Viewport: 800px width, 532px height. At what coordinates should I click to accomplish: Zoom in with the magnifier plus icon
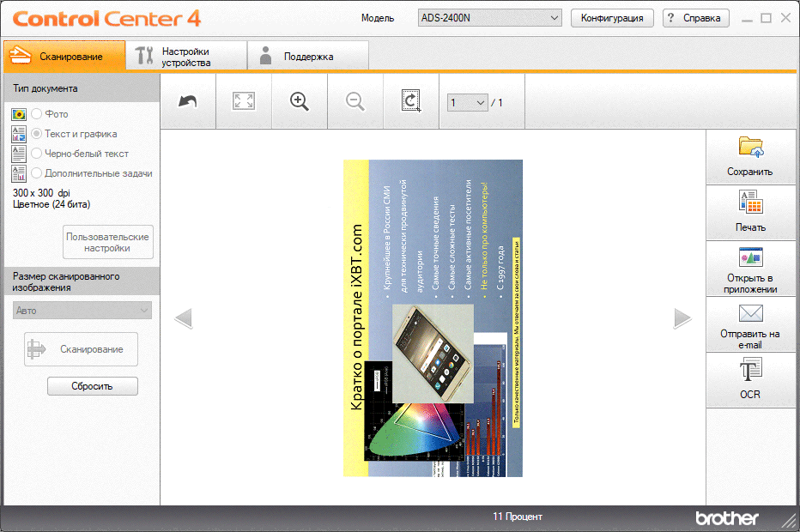[300, 101]
